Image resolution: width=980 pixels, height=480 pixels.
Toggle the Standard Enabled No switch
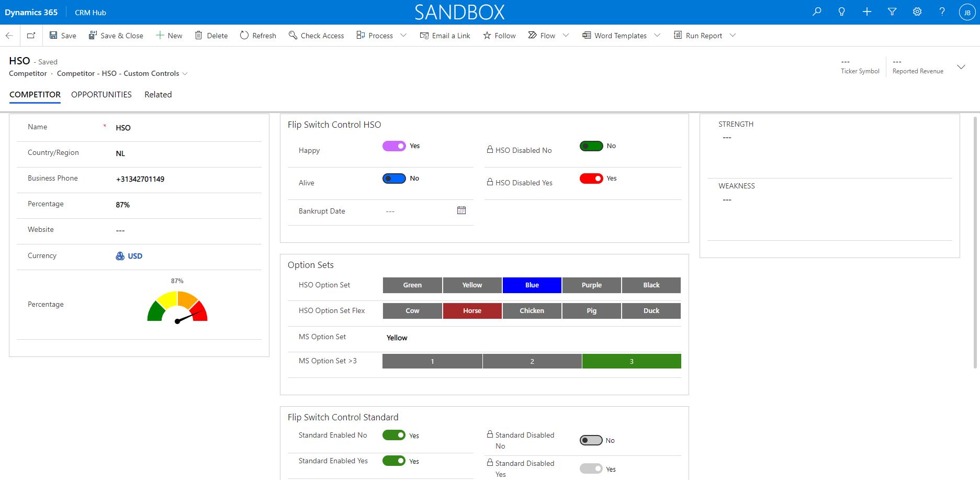[394, 435]
